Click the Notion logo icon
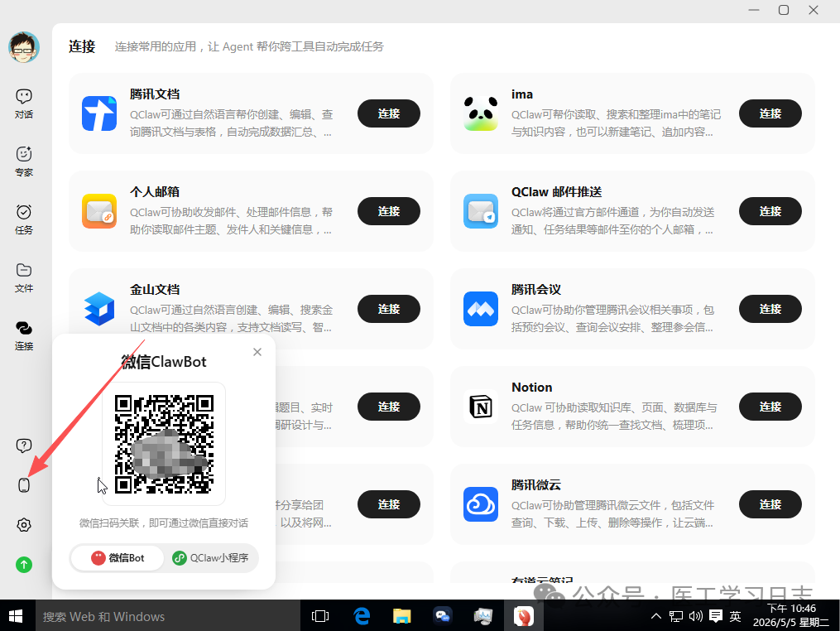Image resolution: width=840 pixels, height=631 pixels. click(481, 407)
